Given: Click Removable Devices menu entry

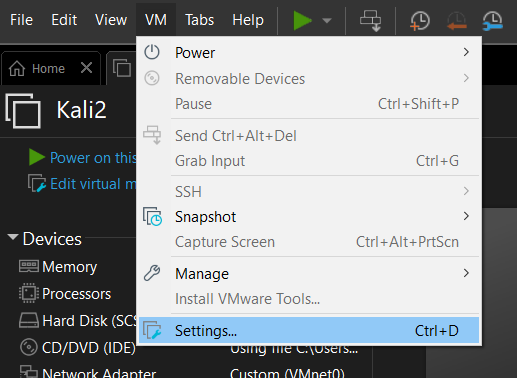Looking at the screenshot, I should 309,79.
